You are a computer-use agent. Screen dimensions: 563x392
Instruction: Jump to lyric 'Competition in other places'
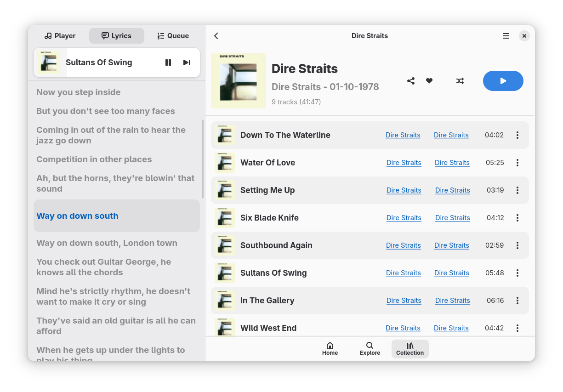(94, 159)
